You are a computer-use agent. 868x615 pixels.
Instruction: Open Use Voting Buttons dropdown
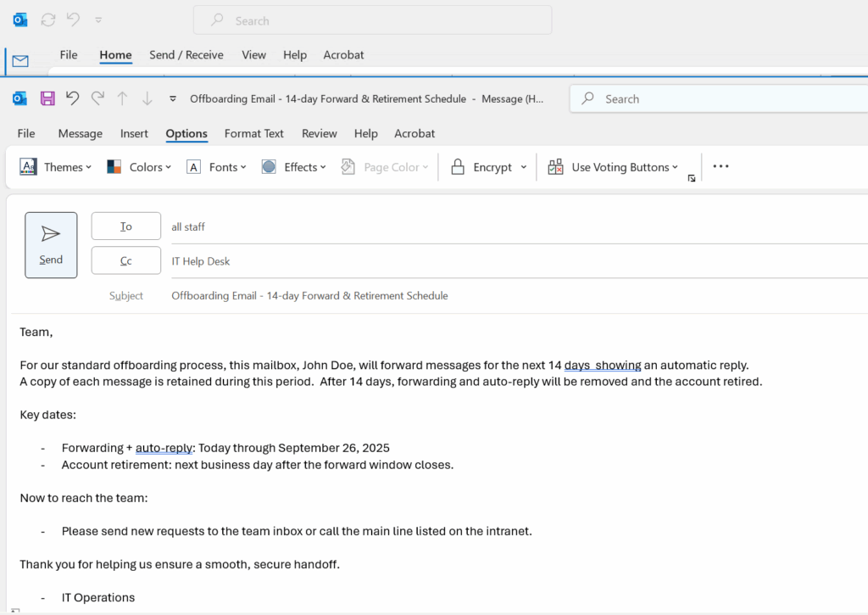[x=613, y=167]
